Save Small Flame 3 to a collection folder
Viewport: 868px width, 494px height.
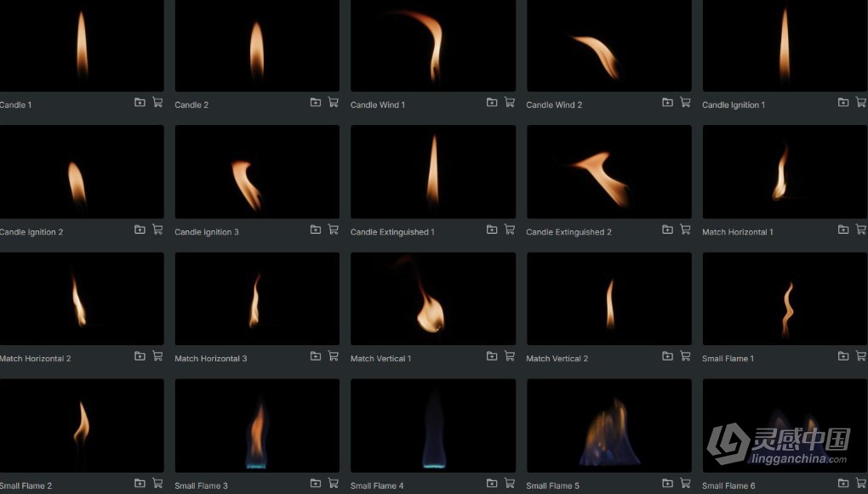315,483
